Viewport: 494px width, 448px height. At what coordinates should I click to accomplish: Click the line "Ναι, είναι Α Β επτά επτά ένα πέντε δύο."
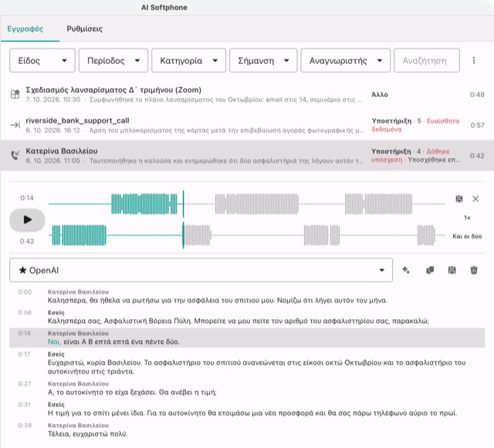click(x=113, y=342)
